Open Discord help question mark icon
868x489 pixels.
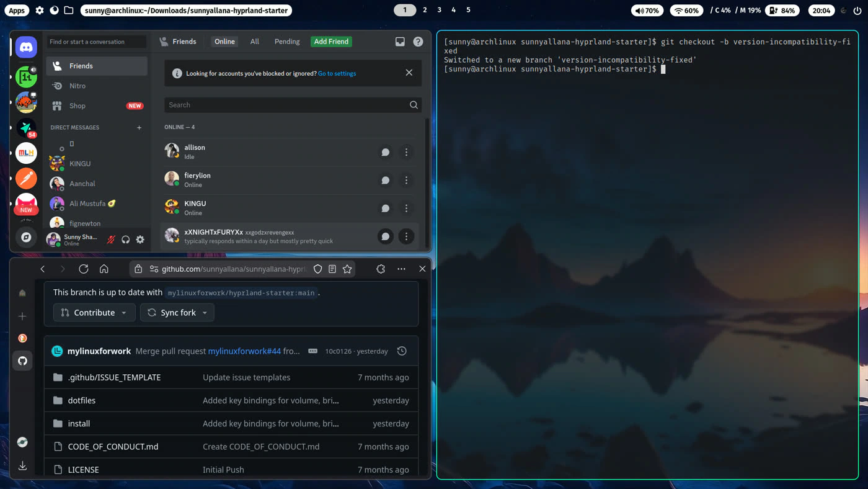[418, 42]
